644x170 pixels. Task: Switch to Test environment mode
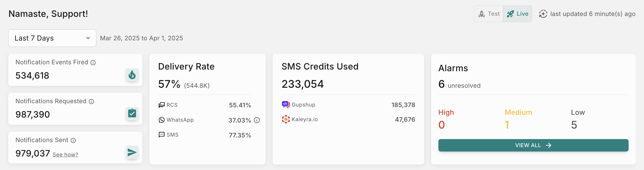click(489, 14)
